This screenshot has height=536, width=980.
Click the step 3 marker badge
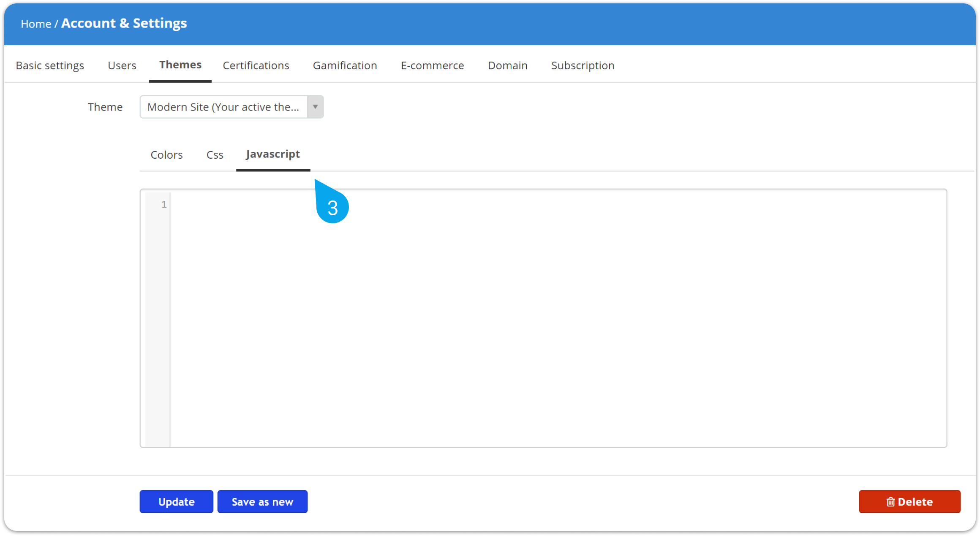tap(332, 207)
